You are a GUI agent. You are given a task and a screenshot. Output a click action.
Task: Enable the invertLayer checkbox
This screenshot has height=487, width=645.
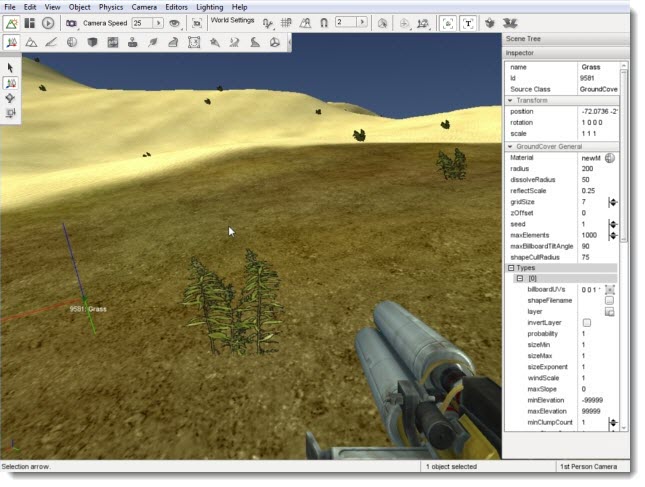587,323
